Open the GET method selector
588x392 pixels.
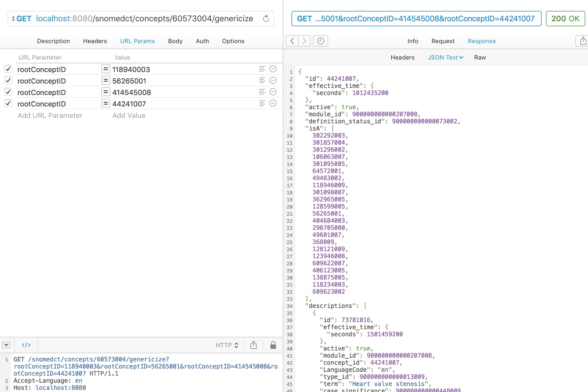coord(21,19)
